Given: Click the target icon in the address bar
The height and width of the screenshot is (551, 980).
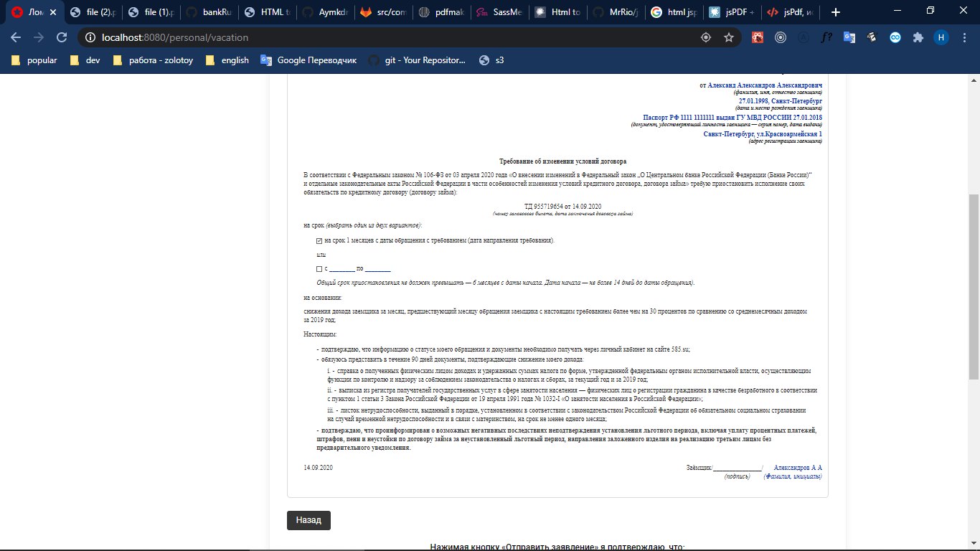Looking at the screenshot, I should 706,37.
